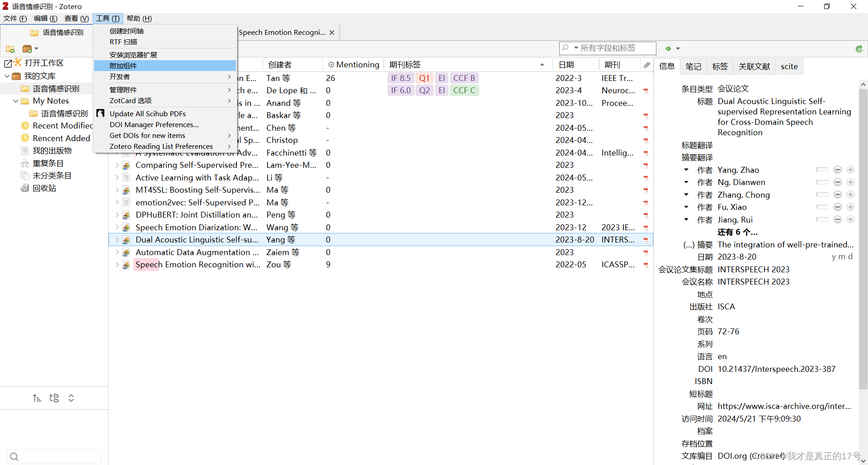Collapse the My Notes folder
This screenshot has width=868, height=465.
[x=16, y=101]
